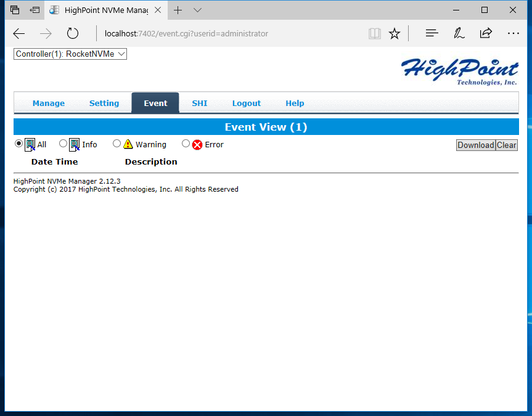Click the Copyright 2017 HighPoint footer text
This screenshot has width=532, height=416.
coord(126,189)
